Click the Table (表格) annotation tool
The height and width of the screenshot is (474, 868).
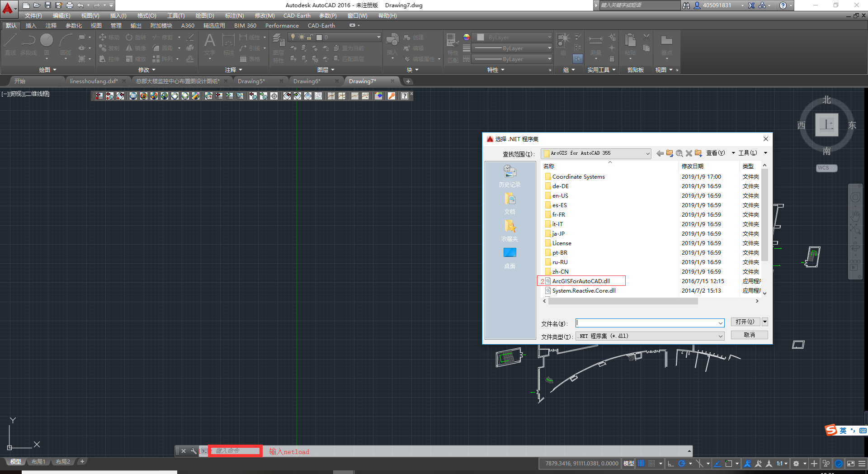click(x=250, y=59)
